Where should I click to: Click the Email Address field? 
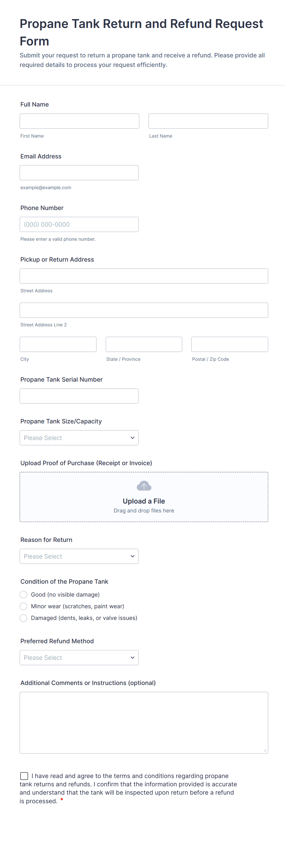pos(79,173)
